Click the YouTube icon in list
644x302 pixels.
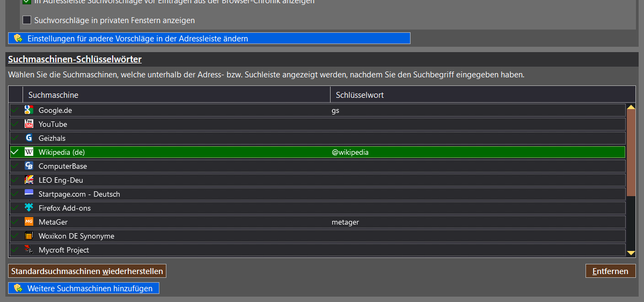[x=29, y=124]
